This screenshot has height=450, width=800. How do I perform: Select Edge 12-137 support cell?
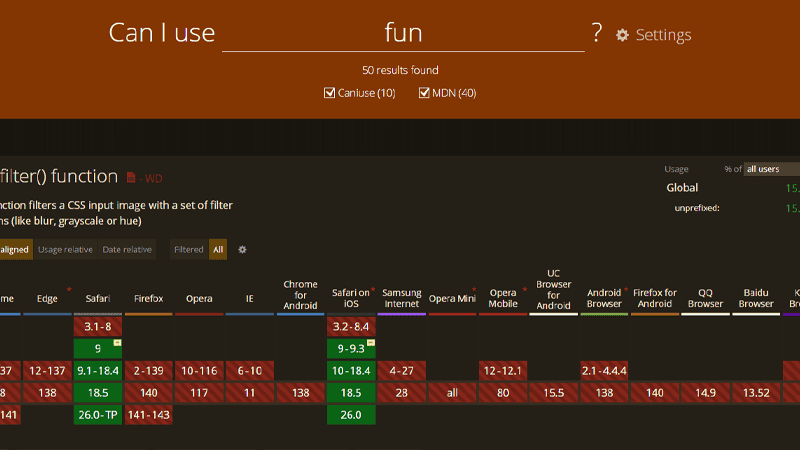click(47, 371)
